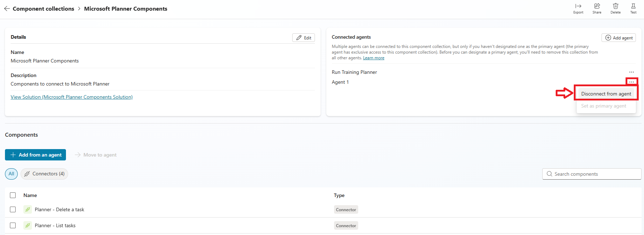Open the more options menu for Run Training Planner

[x=631, y=72]
